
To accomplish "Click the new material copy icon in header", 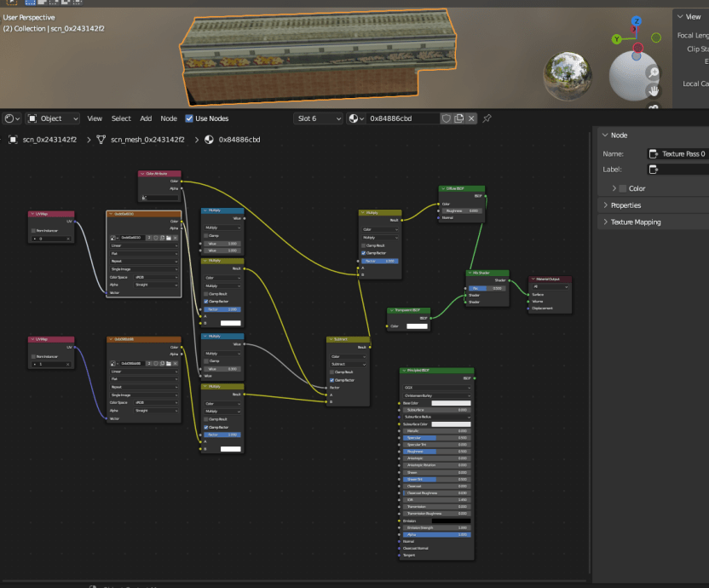I will [459, 118].
